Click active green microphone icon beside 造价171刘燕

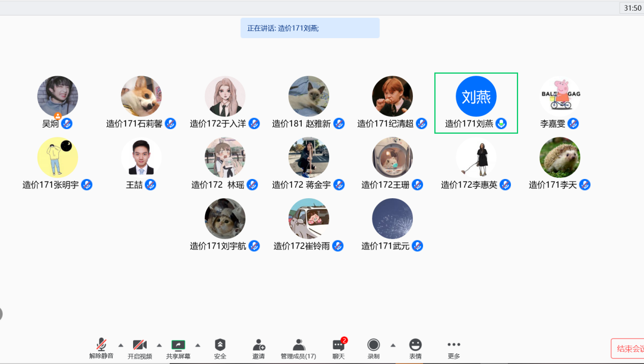(501, 124)
